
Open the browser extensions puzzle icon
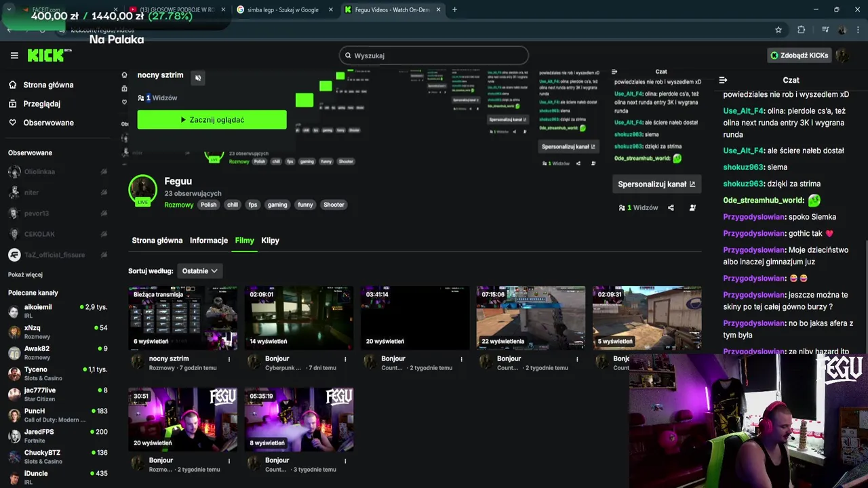coord(801,30)
